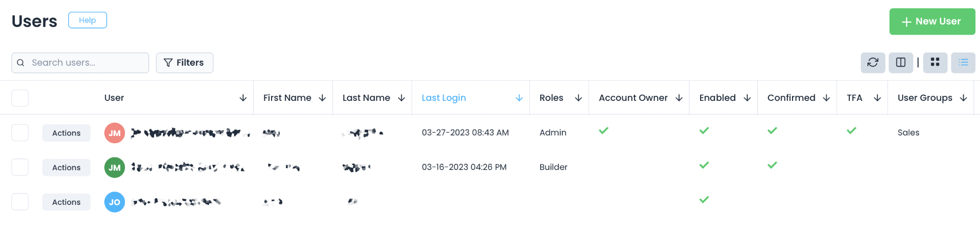The width and height of the screenshot is (980, 239).
Task: Check the Admin user row checkbox
Action: tap(20, 133)
